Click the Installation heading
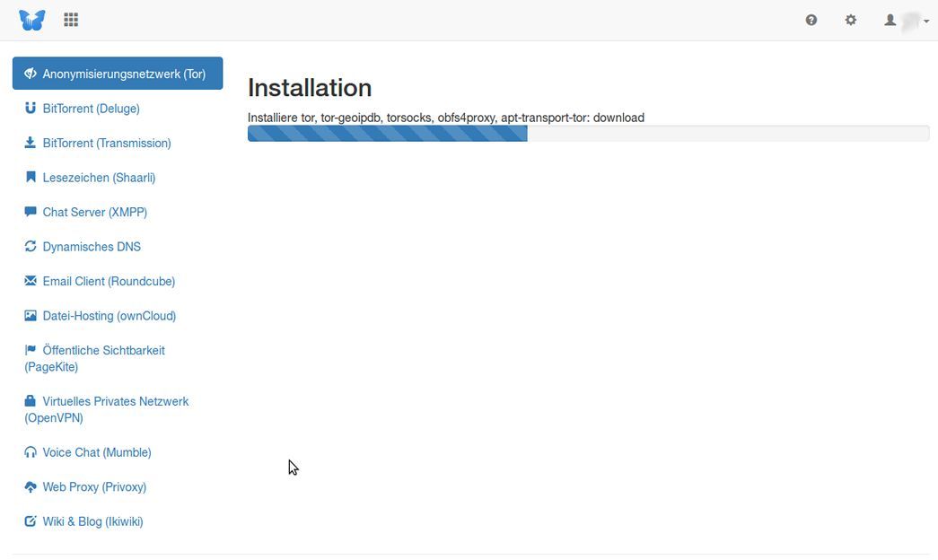The width and height of the screenshot is (938, 560). tap(310, 88)
